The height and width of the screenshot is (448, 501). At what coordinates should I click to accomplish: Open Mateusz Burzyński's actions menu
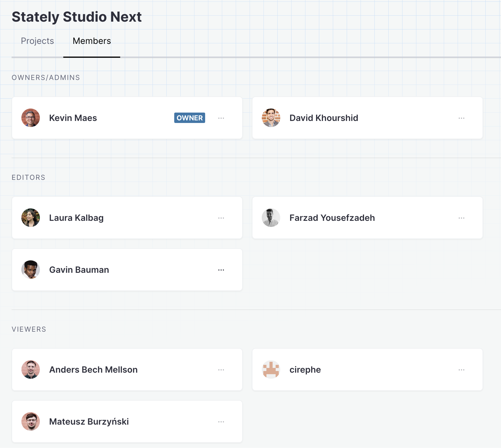(x=221, y=421)
